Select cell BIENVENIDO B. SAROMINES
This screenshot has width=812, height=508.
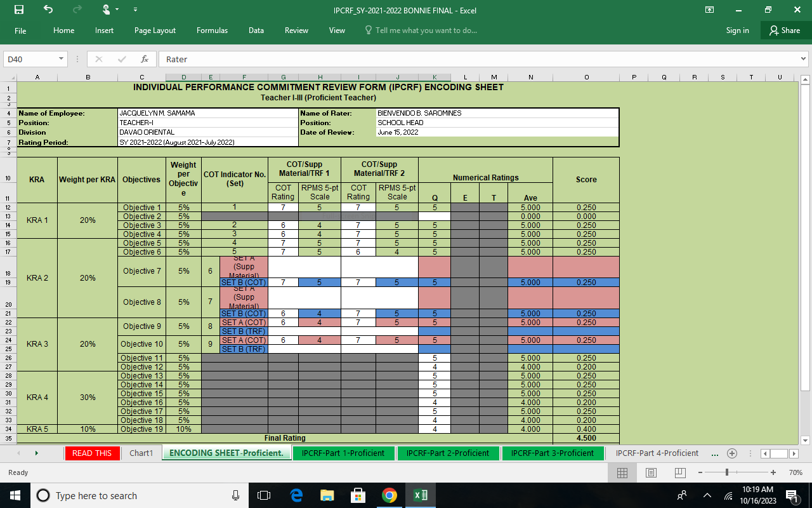497,113
